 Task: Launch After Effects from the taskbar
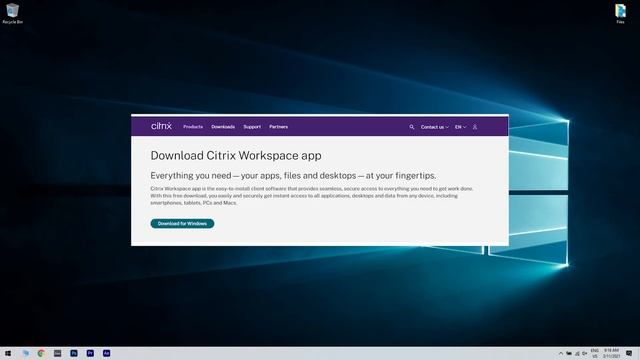coord(107,353)
